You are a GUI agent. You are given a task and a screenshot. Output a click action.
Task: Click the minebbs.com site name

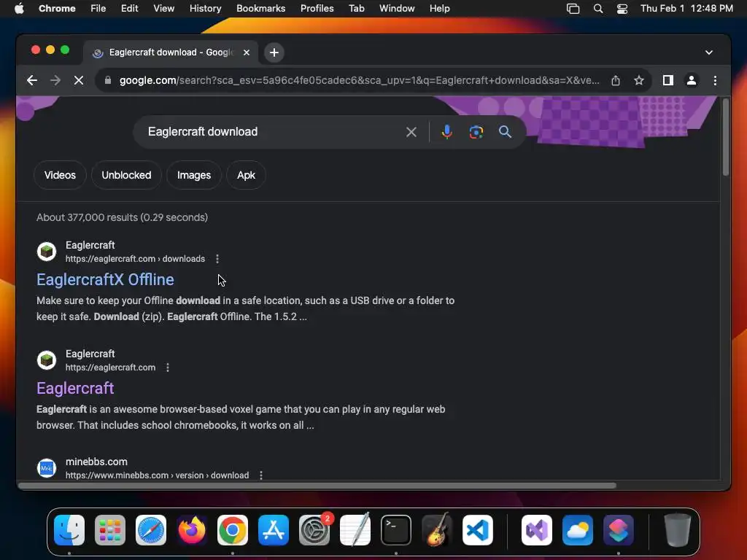96,462
